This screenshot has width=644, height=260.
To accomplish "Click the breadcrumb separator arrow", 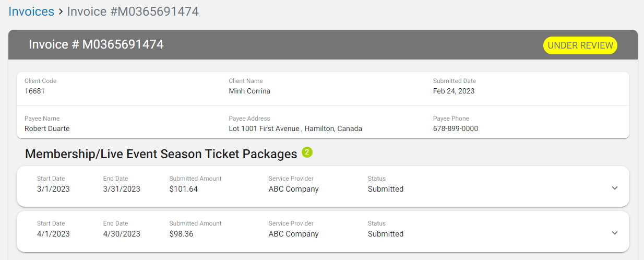I will point(61,11).
